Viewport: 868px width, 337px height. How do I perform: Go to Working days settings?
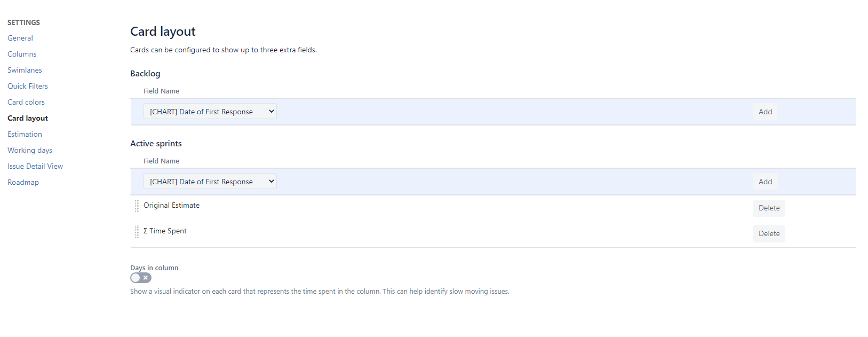point(30,150)
